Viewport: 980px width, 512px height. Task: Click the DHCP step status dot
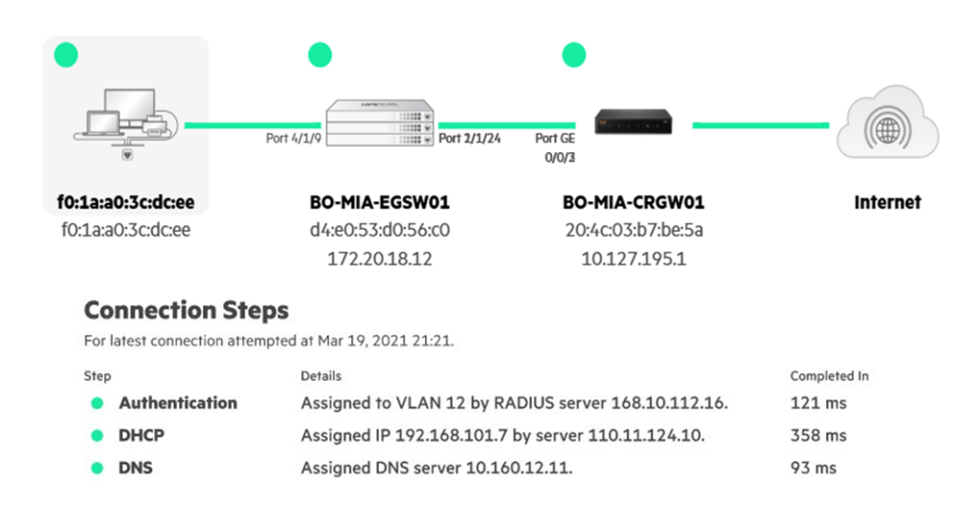[97, 435]
